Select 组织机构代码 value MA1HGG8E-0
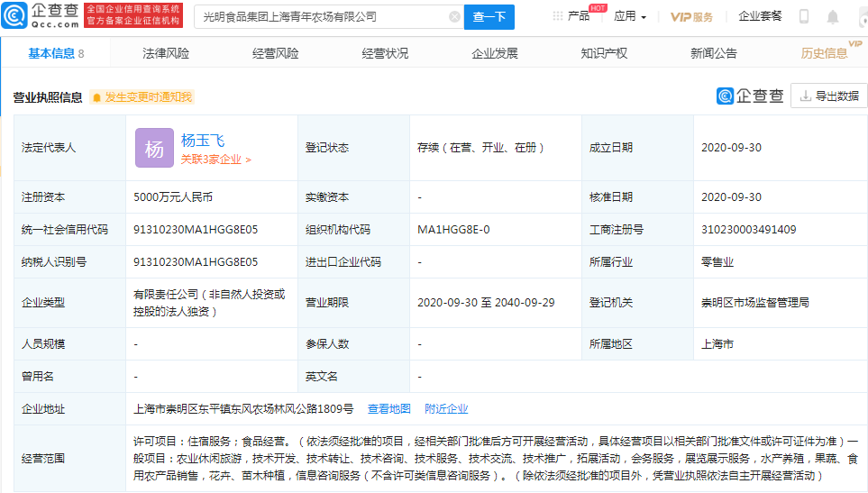868x493 pixels. pos(453,230)
